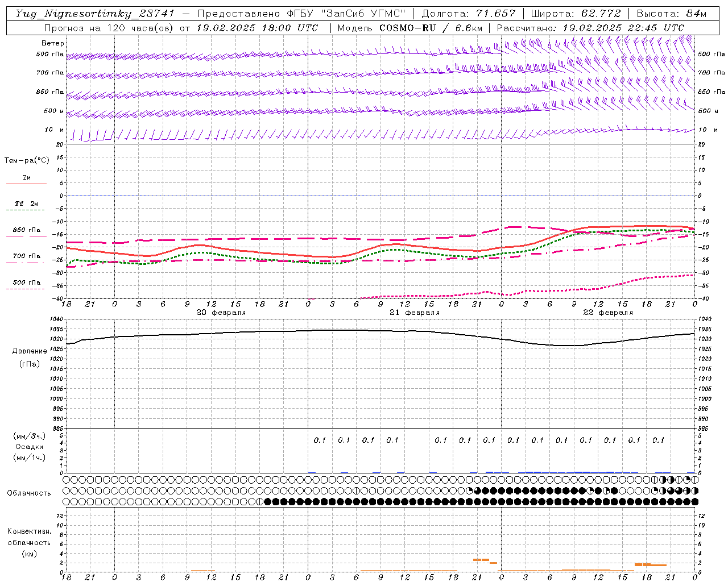The height and width of the screenshot is (582, 728).
Task: Click the station title Yug_Nignesortimky_23741
Action: click(x=95, y=14)
